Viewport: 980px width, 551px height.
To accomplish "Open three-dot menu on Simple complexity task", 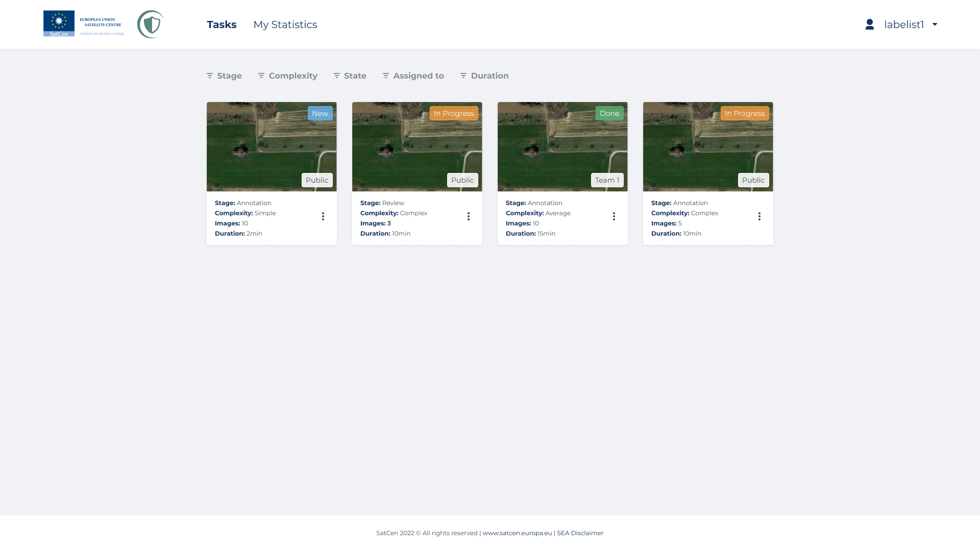I will tap(323, 216).
